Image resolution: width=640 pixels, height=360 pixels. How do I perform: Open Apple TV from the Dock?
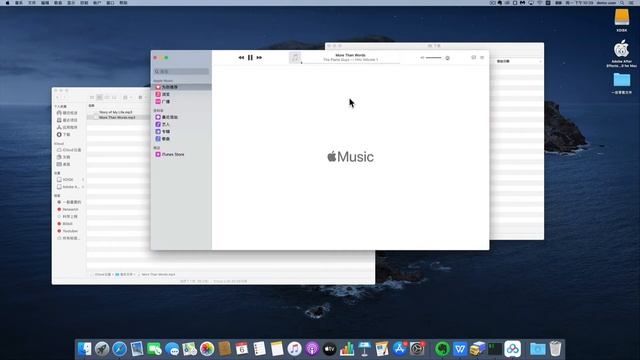tap(329, 349)
